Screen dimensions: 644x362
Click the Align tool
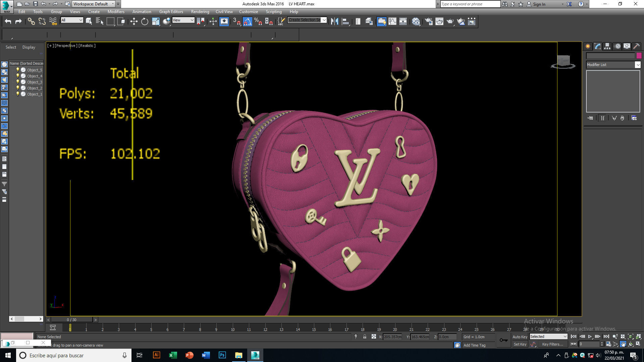coord(345,21)
